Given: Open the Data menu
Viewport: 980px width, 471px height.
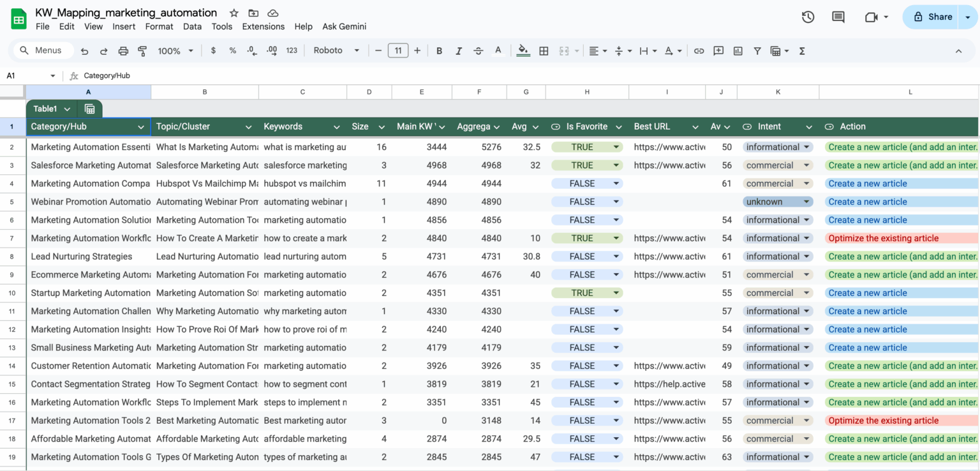Looking at the screenshot, I should 192,26.
